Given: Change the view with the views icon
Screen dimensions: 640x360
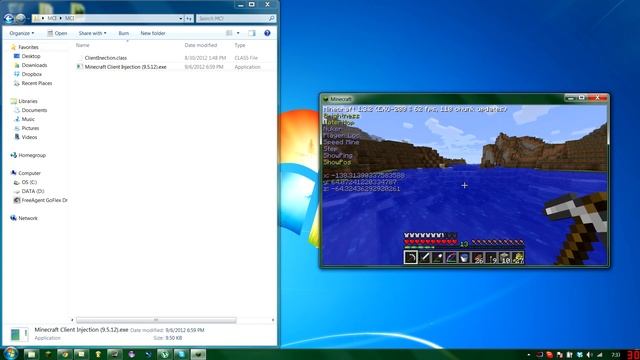Looking at the screenshot, I should coord(229,33).
